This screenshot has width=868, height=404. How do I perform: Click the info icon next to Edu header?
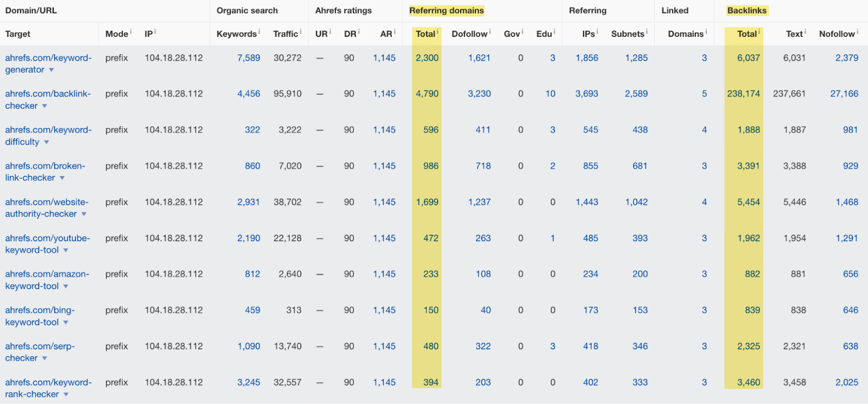[554, 31]
